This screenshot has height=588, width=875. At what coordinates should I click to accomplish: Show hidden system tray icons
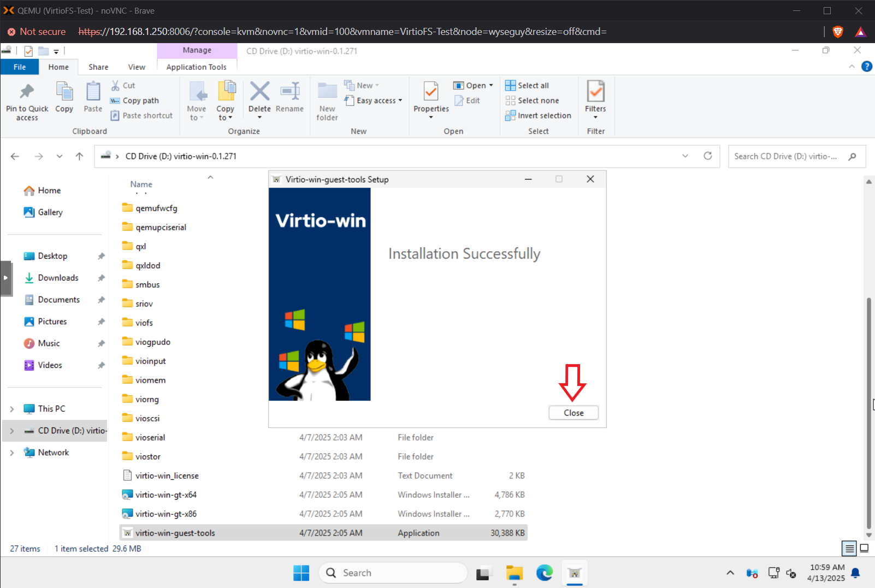coord(730,573)
